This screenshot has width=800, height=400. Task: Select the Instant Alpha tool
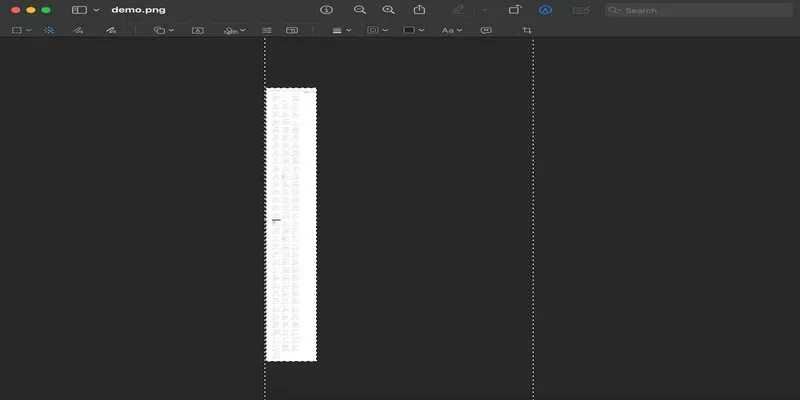point(49,30)
